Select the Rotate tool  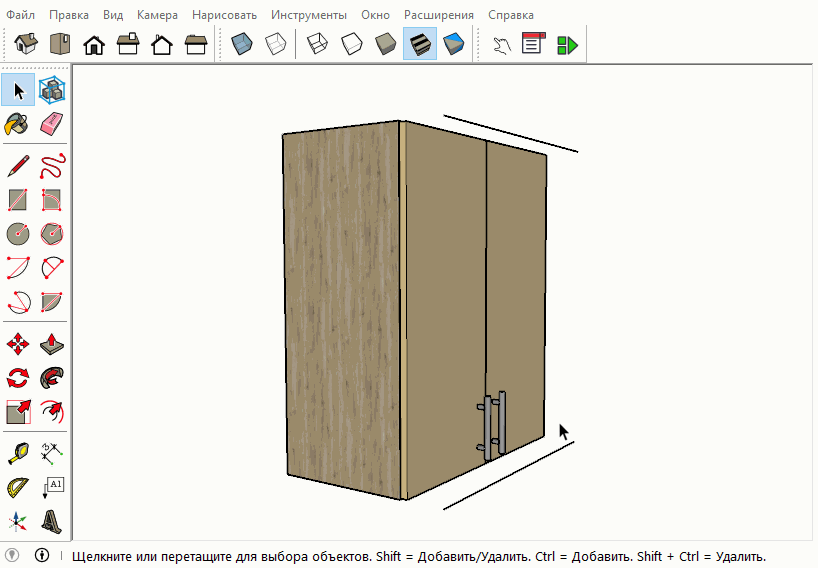coord(18,378)
